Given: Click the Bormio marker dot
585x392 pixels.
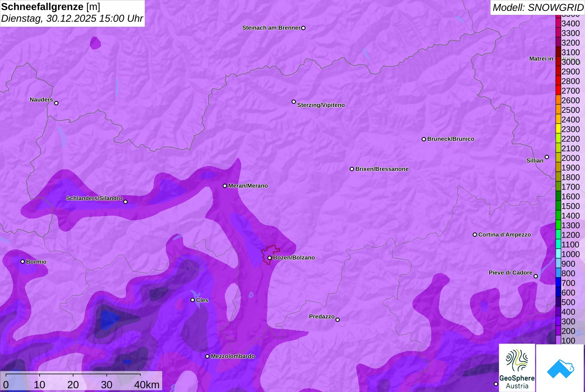Looking at the screenshot, I should tap(23, 262).
